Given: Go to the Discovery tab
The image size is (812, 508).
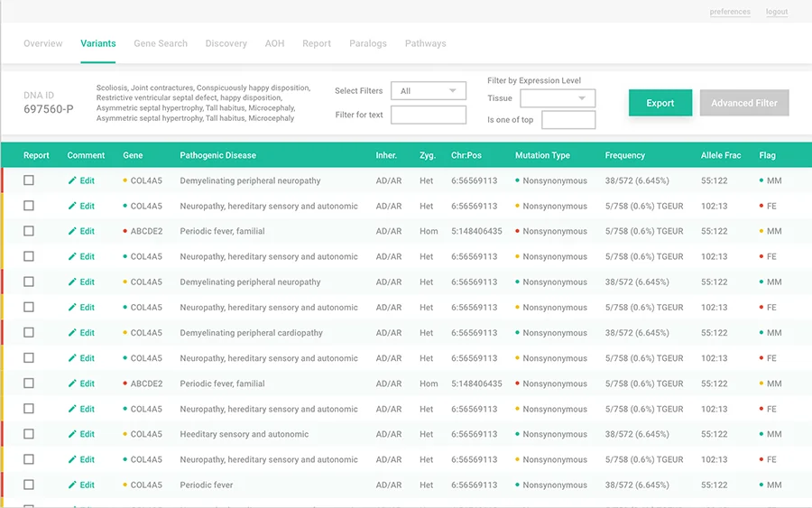Looking at the screenshot, I should (x=226, y=43).
